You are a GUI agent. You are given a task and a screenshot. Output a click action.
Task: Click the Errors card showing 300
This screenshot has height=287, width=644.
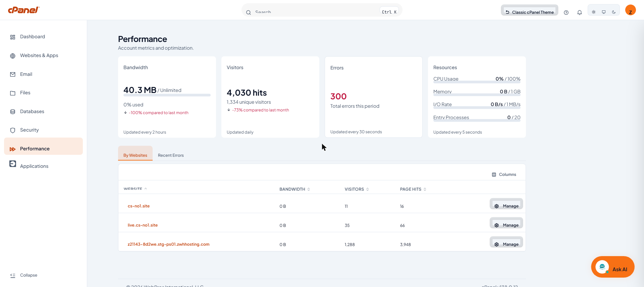[x=374, y=97]
